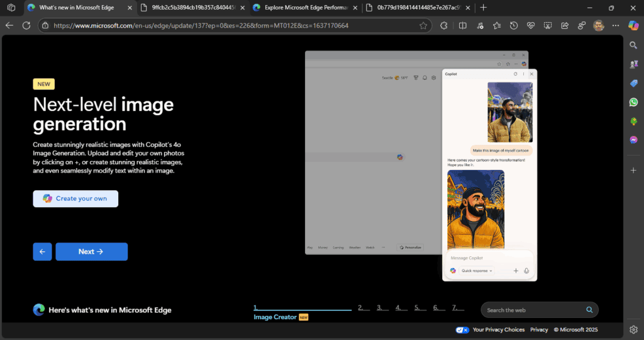This screenshot has width=644, height=340.
Task: Jump to step 4 in the page carousel
Action: pos(401,307)
